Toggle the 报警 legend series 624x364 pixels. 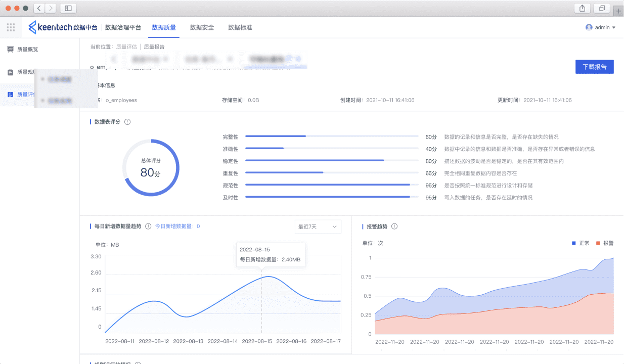pos(604,243)
